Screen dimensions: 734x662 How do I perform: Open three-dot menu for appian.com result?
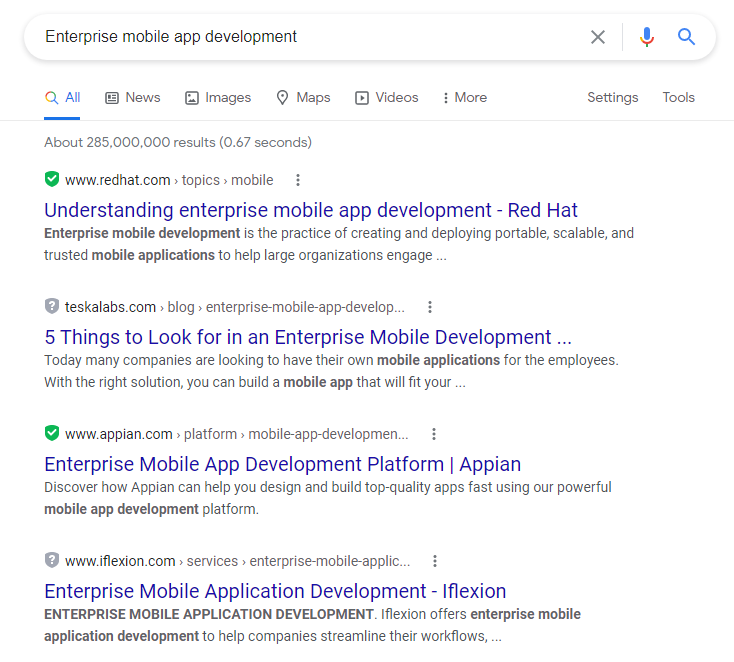pyautogui.click(x=434, y=434)
